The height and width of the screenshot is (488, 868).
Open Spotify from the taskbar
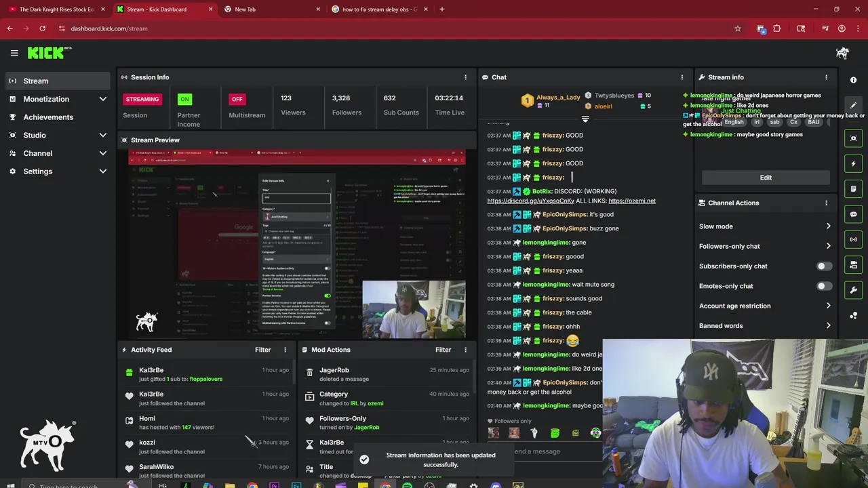pyautogui.click(x=407, y=485)
